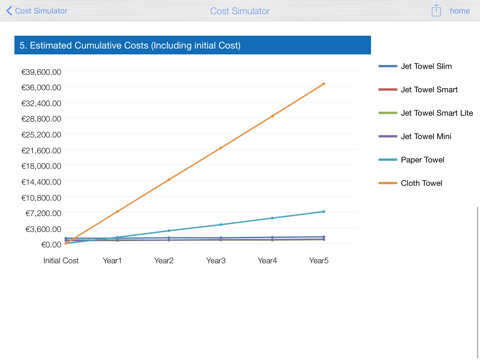The width and height of the screenshot is (480, 360).
Task: Click the Initial Cost axis label
Action: point(61,261)
